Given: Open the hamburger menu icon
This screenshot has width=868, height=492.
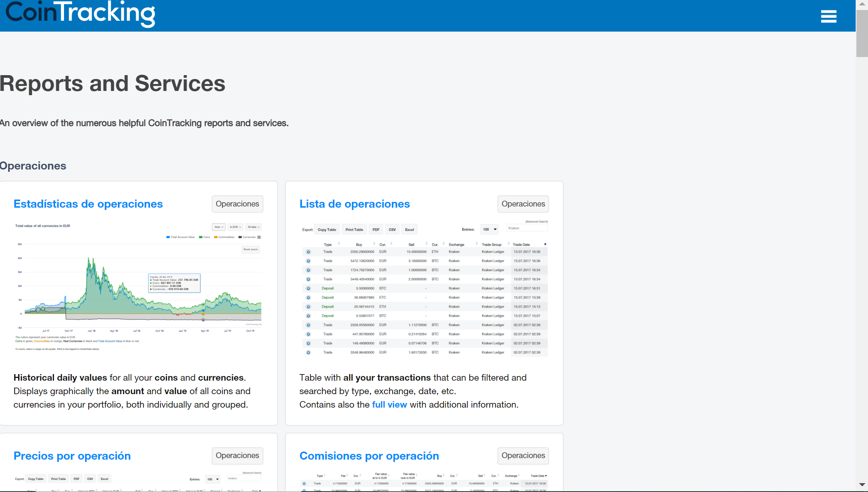Looking at the screenshot, I should click(x=828, y=16).
